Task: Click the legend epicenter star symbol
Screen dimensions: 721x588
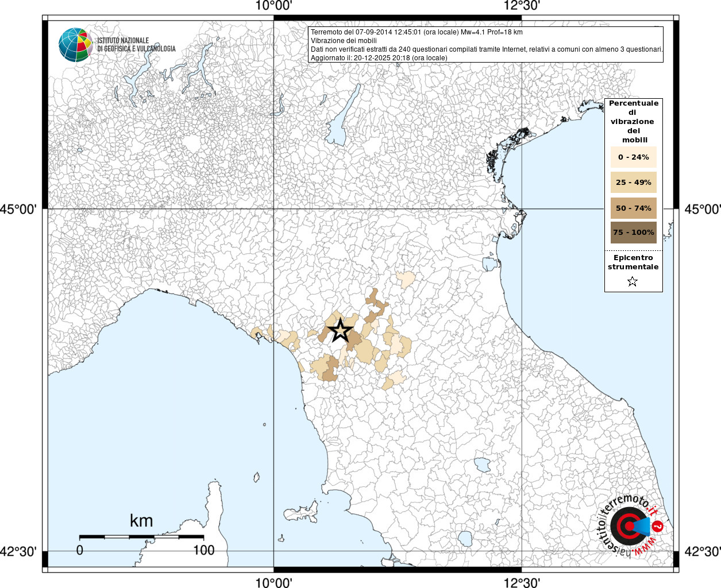Action: pyautogui.click(x=633, y=281)
